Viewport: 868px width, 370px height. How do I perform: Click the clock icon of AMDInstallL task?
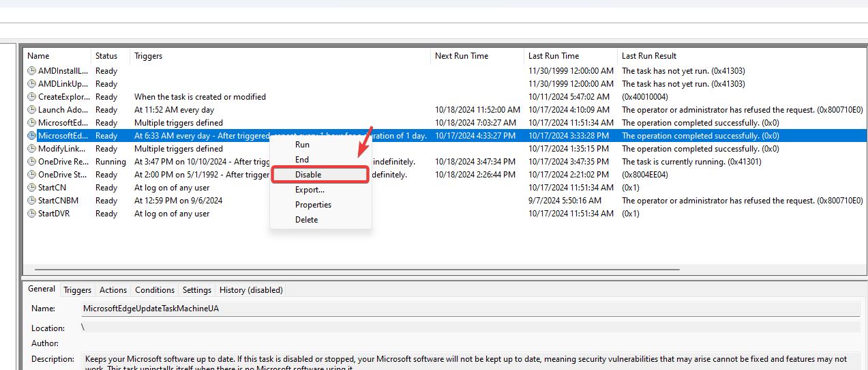(x=31, y=71)
